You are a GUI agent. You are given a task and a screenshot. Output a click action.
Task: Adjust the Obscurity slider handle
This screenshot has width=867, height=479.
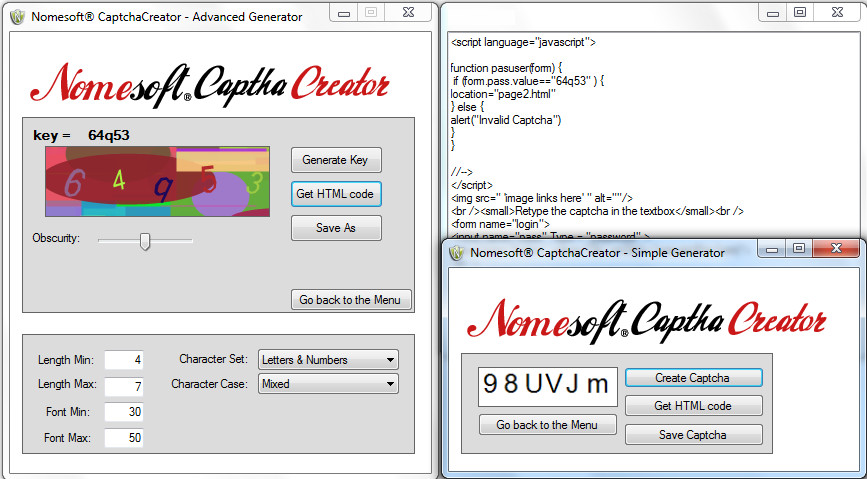click(x=145, y=241)
